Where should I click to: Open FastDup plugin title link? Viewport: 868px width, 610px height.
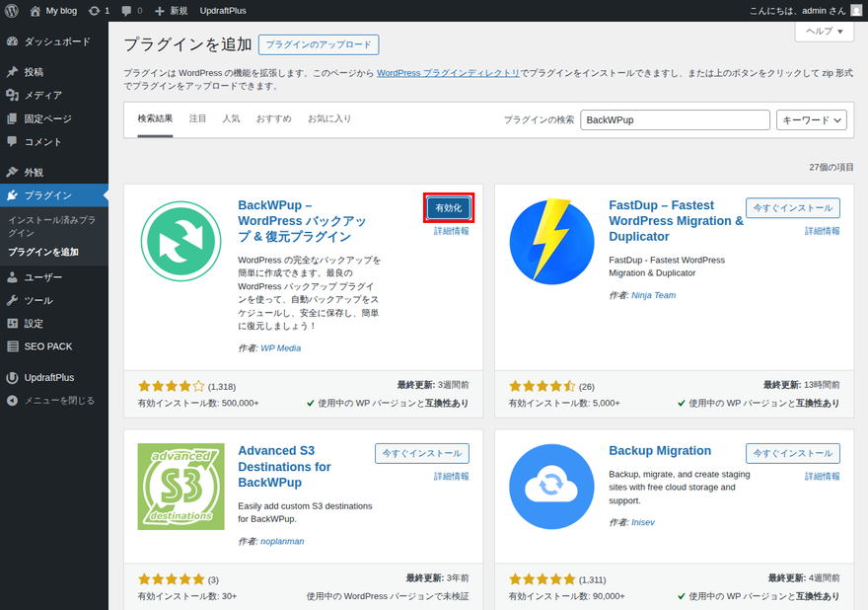pos(676,220)
